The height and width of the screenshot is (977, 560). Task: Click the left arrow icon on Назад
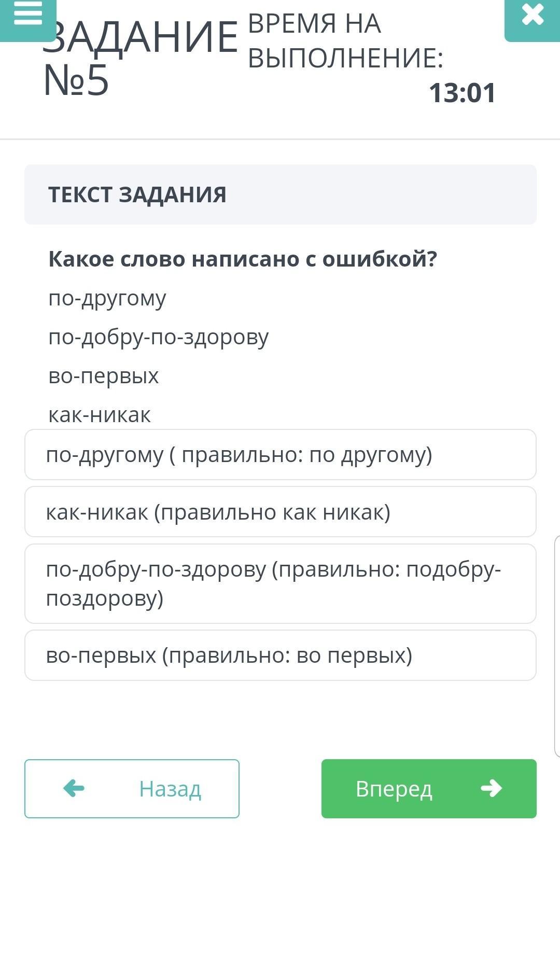pos(74,788)
